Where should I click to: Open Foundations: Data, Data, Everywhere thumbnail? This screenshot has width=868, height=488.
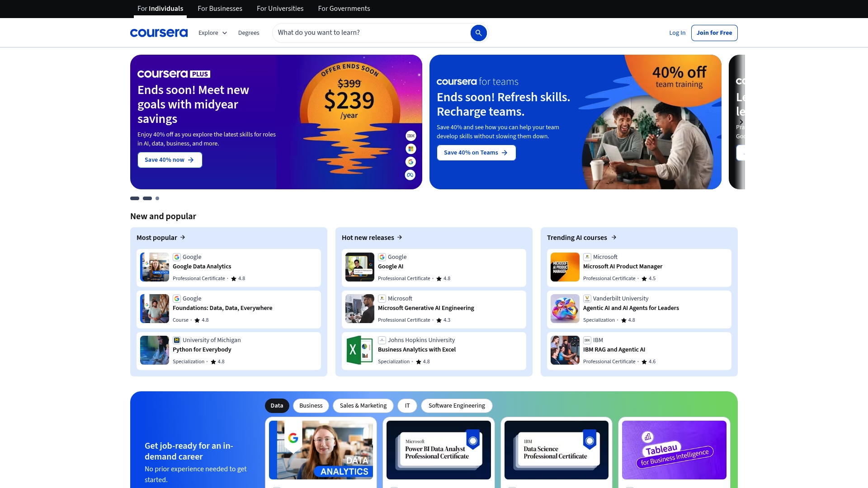[x=155, y=309]
